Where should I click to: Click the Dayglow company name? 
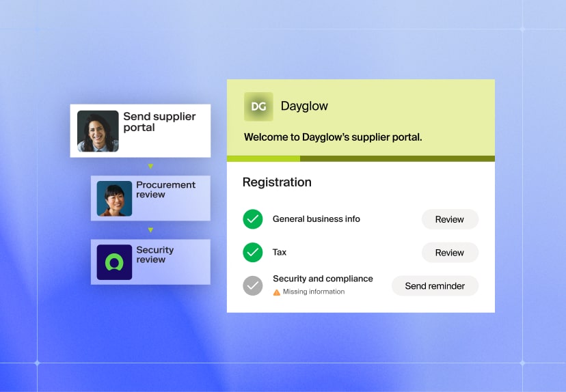[x=304, y=106]
